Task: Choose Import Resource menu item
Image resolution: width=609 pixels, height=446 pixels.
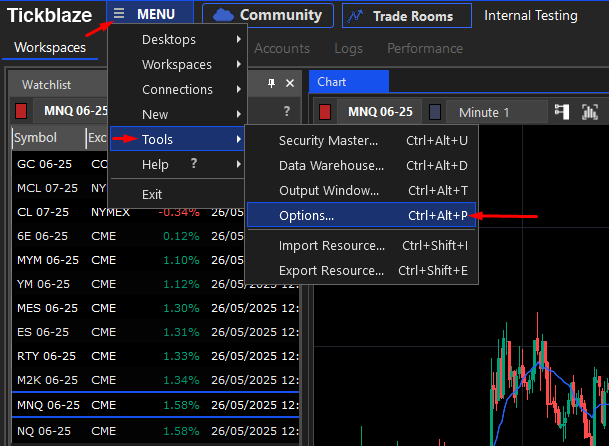Action: [361, 245]
